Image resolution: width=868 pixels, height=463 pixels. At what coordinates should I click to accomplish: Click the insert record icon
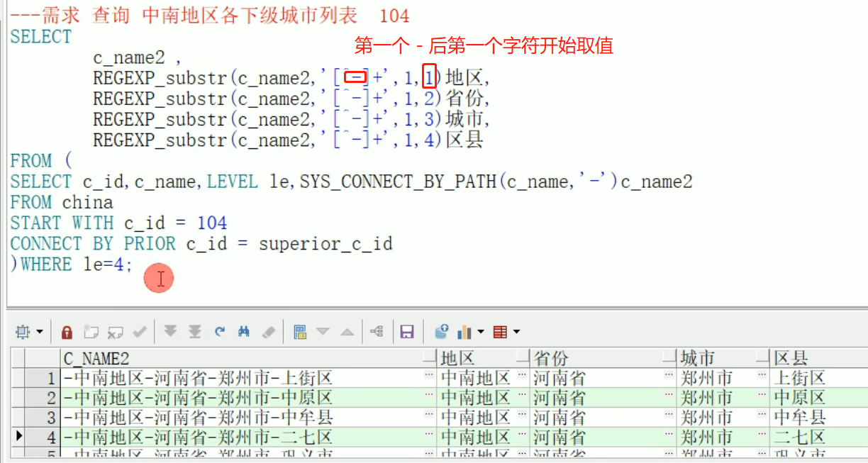tap(91, 331)
